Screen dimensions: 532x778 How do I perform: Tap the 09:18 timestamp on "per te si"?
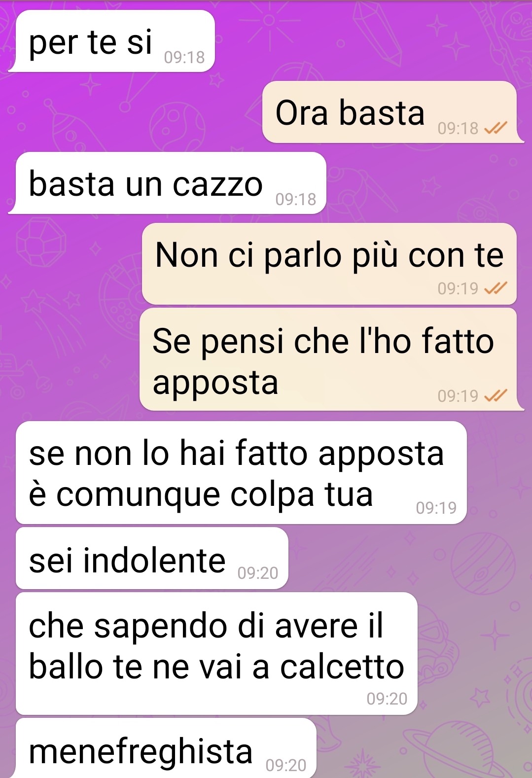[184, 58]
